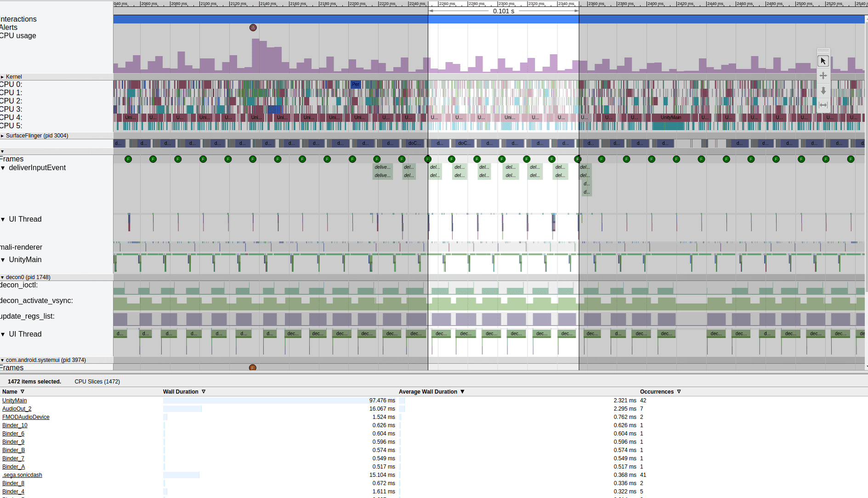Click the Name column header

coord(10,392)
